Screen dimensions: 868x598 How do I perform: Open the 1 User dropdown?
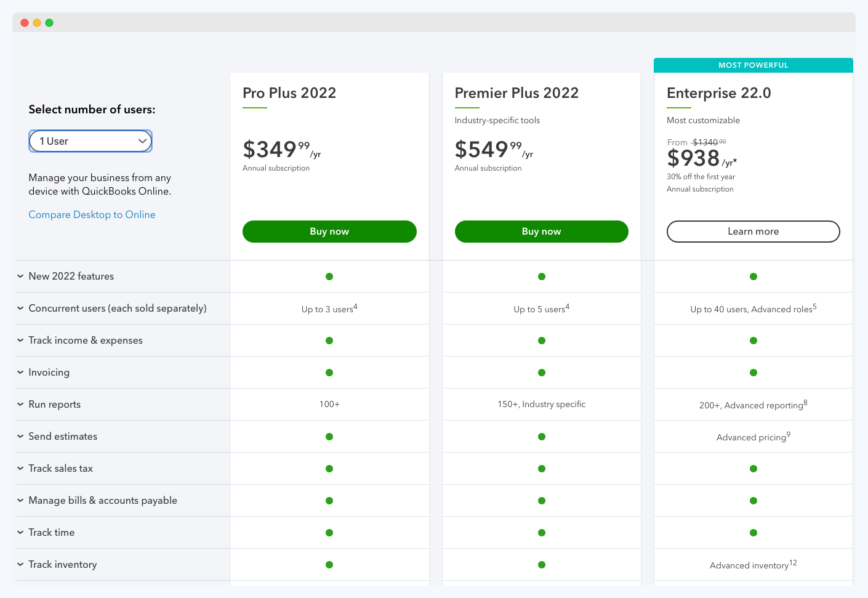(90, 141)
